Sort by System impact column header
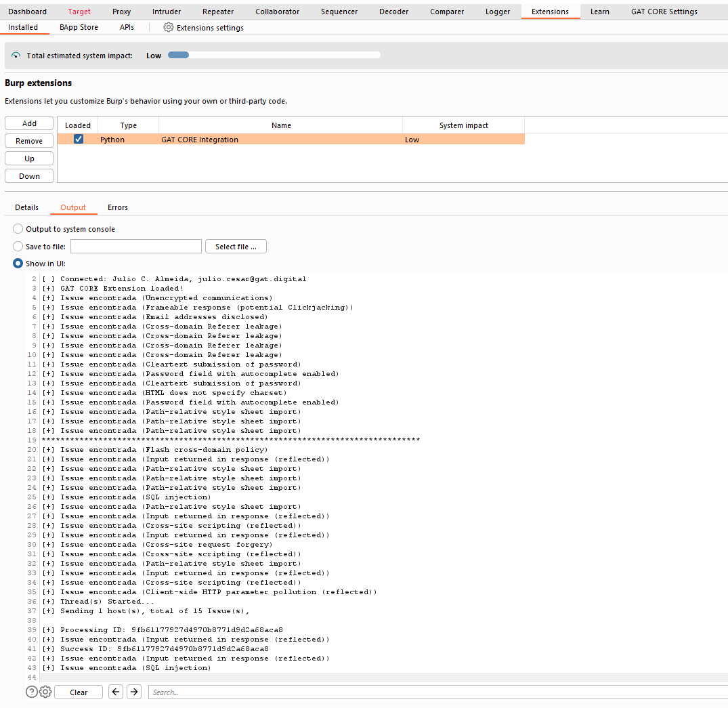 (x=464, y=125)
